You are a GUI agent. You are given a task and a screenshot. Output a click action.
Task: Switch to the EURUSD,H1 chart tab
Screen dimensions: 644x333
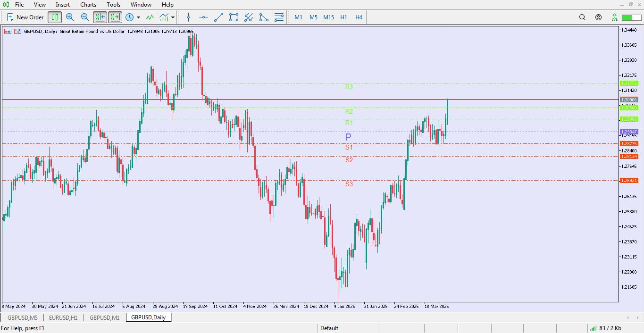[x=63, y=317]
